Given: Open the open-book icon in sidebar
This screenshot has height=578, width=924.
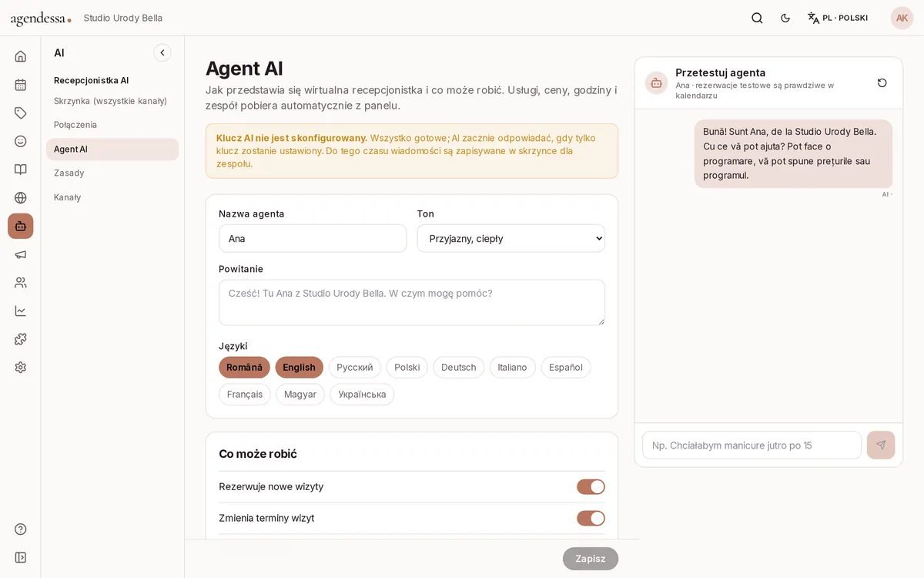Looking at the screenshot, I should coord(21,170).
